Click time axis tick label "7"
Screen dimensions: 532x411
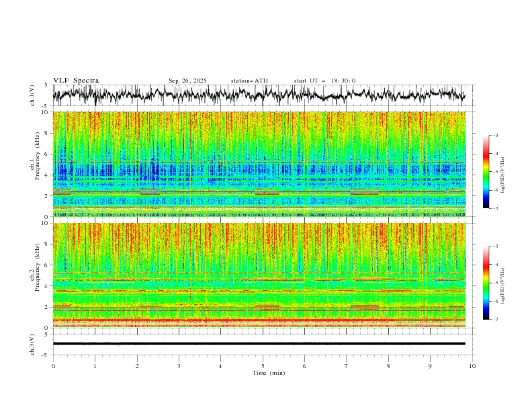347,366
